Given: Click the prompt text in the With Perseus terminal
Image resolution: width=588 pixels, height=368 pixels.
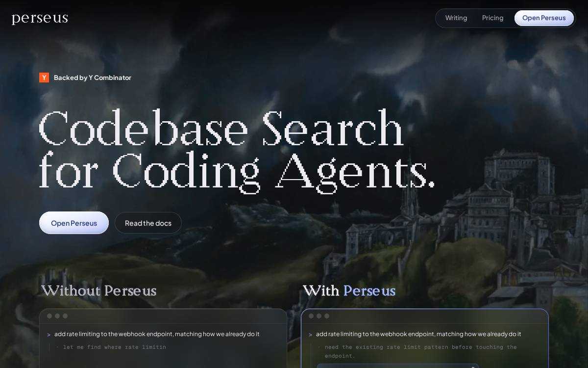Looking at the screenshot, I should pyautogui.click(x=418, y=334).
